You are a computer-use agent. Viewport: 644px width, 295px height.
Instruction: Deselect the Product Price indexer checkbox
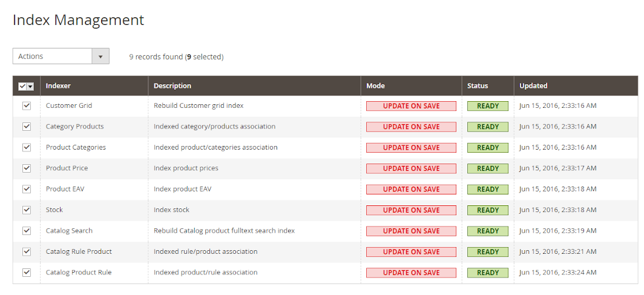27,168
